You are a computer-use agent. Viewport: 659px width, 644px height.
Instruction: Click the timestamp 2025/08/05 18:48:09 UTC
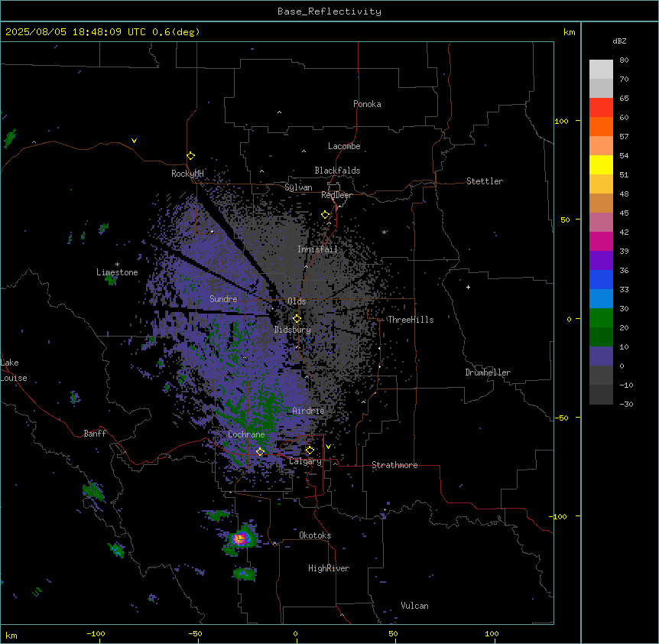[x=76, y=32]
